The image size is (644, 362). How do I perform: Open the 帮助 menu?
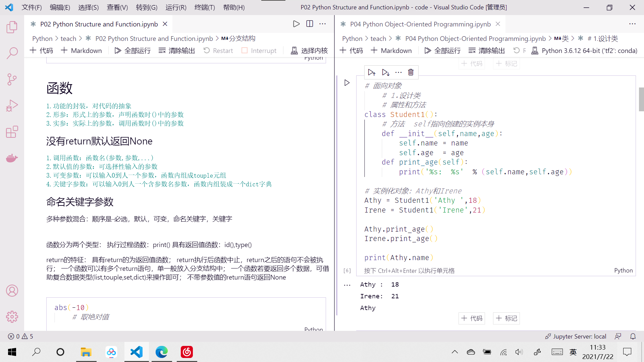pyautogui.click(x=234, y=7)
